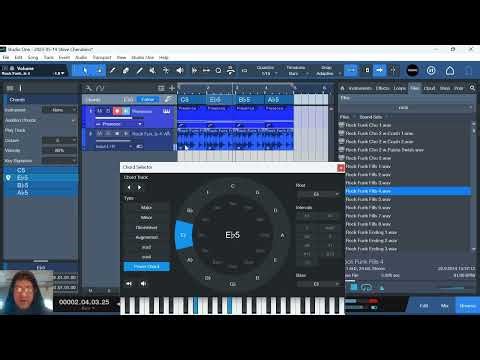Add a new track with plus icon

[172, 88]
